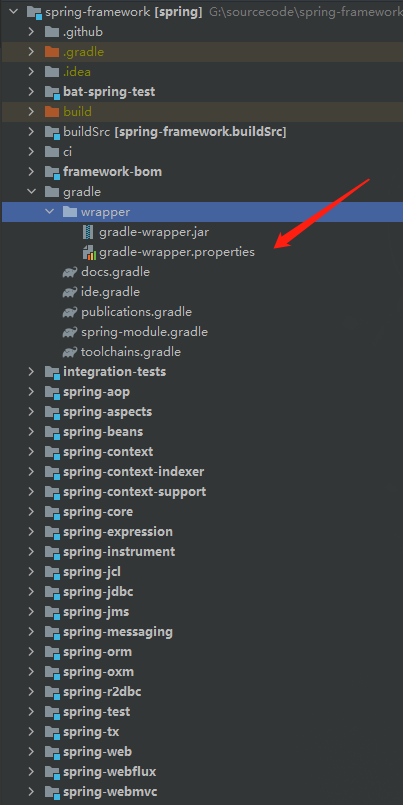Click the orange build folder icon

click(52, 111)
